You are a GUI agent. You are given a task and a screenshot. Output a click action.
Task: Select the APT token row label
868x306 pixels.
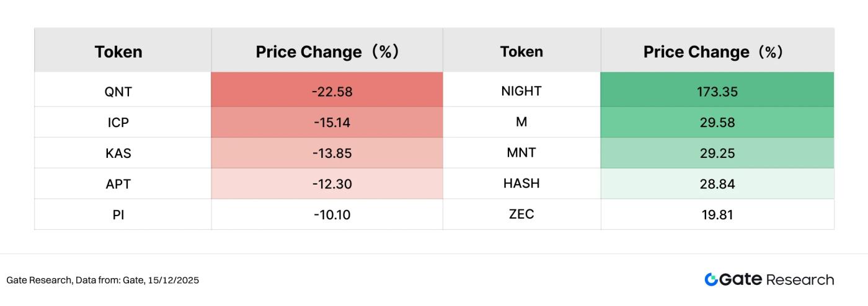[x=118, y=184]
